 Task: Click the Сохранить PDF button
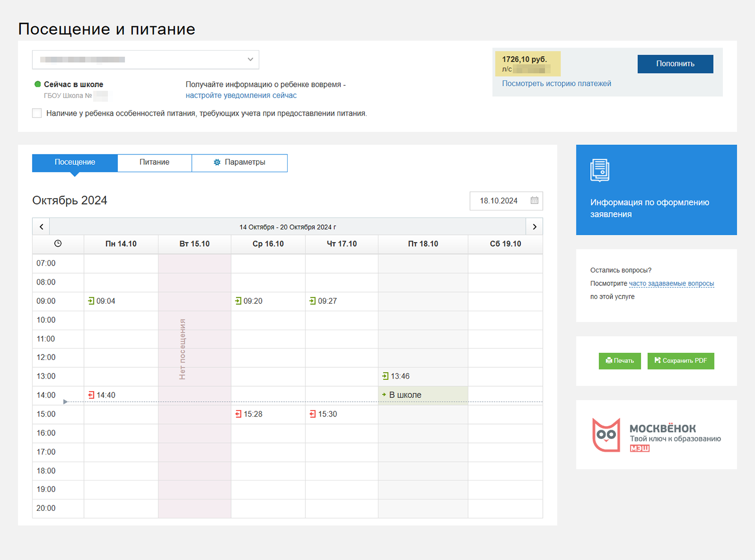click(x=680, y=361)
